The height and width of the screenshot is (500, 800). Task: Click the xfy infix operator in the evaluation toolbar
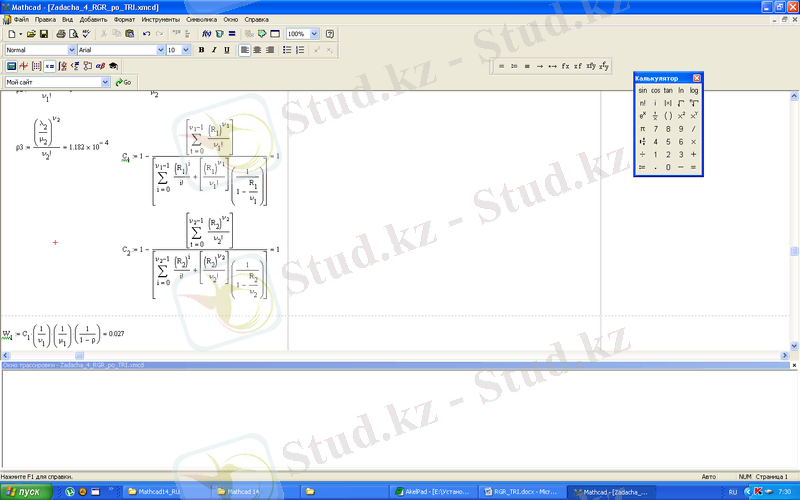[591, 66]
